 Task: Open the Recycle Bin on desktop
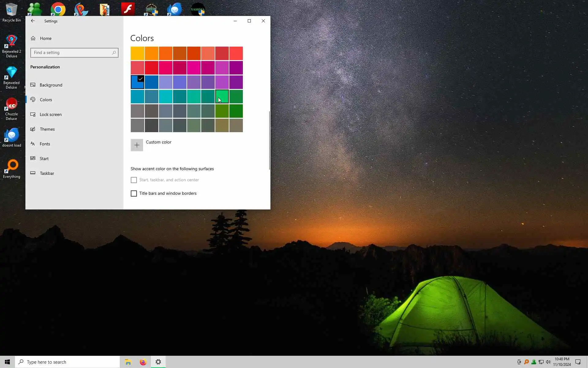12,12
